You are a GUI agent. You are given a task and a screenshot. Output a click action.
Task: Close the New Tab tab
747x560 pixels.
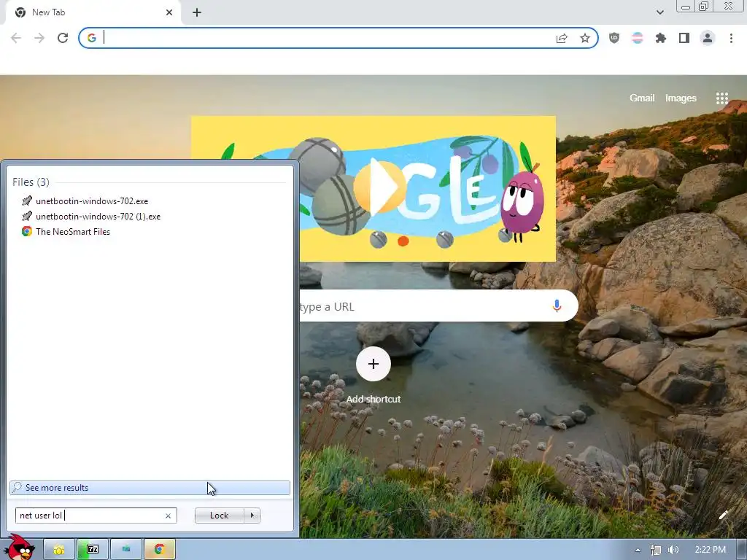(x=169, y=12)
